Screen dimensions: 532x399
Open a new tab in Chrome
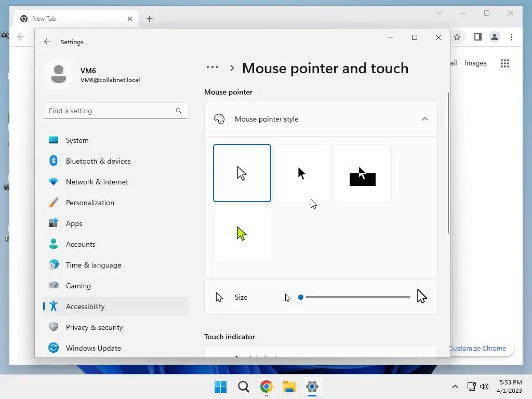tap(150, 19)
